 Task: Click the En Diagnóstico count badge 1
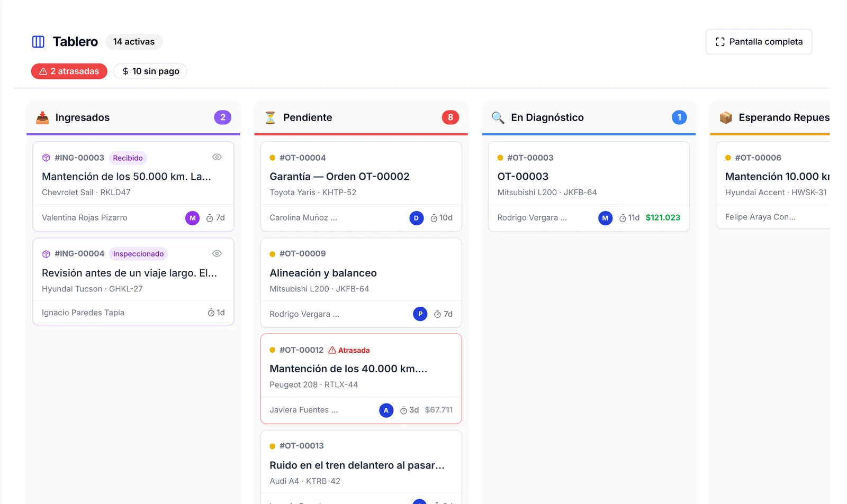click(x=679, y=117)
